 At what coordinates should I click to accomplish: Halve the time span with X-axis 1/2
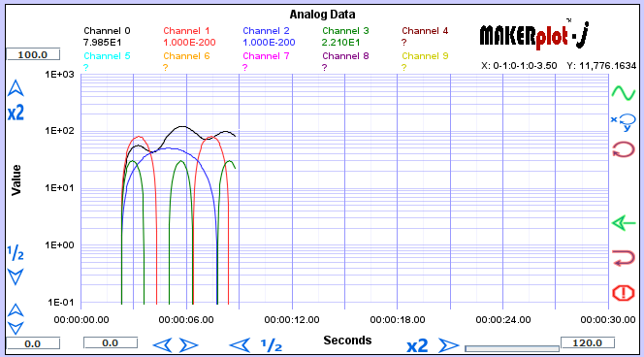272,345
